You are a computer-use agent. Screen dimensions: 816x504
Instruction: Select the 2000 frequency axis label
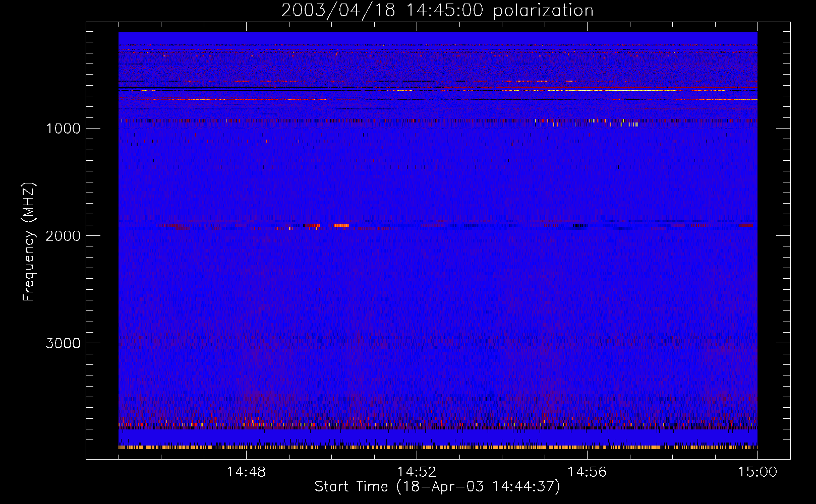point(63,236)
